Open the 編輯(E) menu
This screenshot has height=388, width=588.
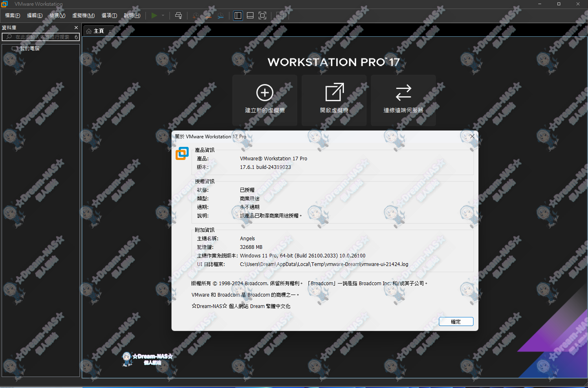(35, 16)
